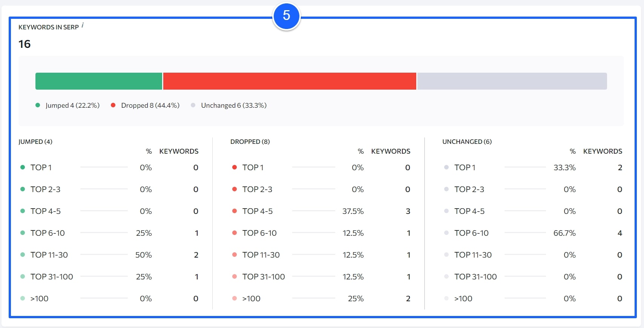This screenshot has height=328, width=644.
Task: Click keyword count 3 in Dropped TOP 4-5 row
Action: pyautogui.click(x=408, y=211)
